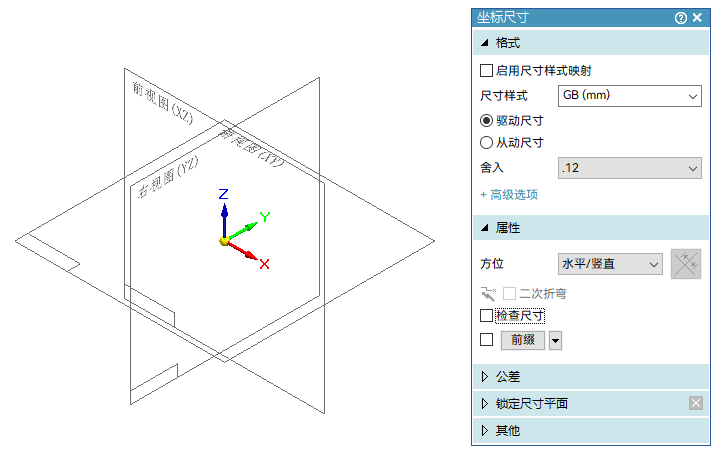The image size is (722, 452).
Task: Click the yellow origin point of triad
Action: pyautogui.click(x=224, y=241)
